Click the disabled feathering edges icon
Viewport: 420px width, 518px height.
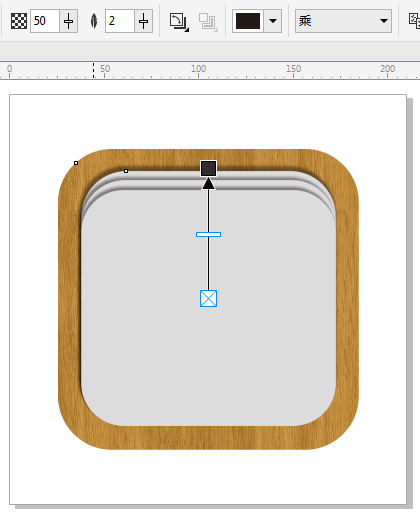tap(208, 22)
